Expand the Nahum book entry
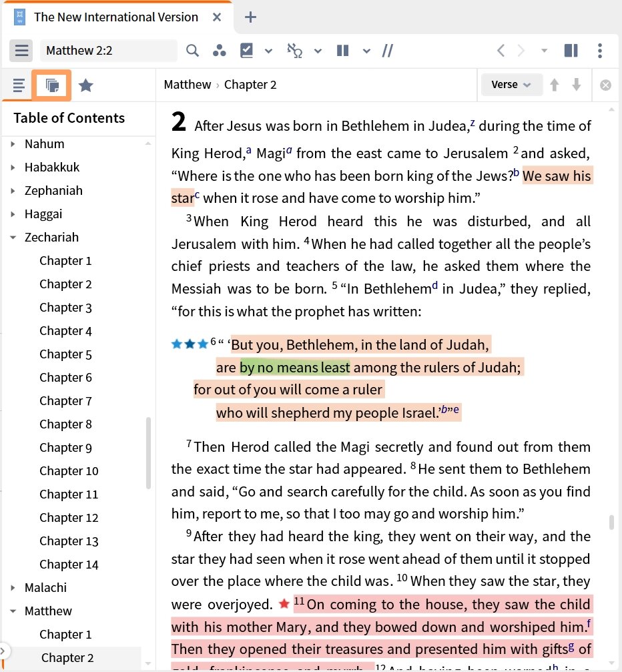The image size is (622, 672). tap(13, 144)
